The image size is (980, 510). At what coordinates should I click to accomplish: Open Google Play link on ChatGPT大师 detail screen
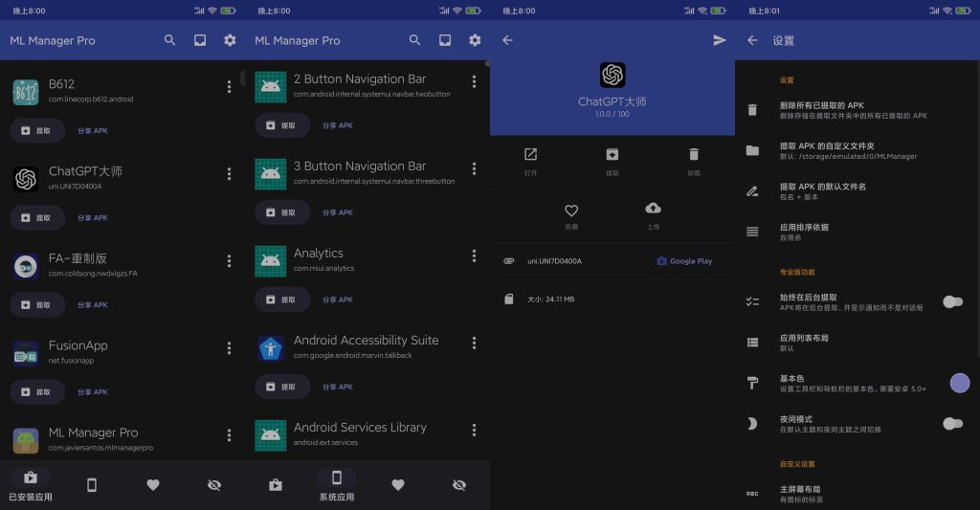[x=684, y=261]
